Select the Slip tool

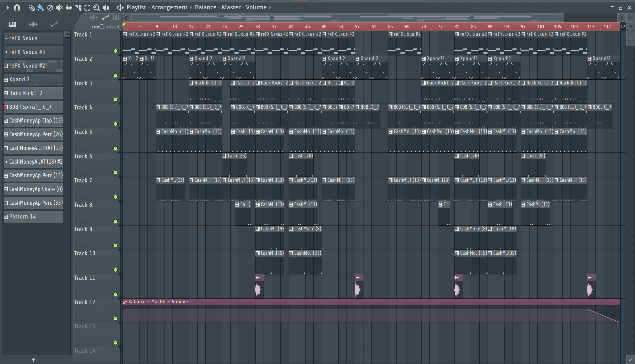(69, 8)
